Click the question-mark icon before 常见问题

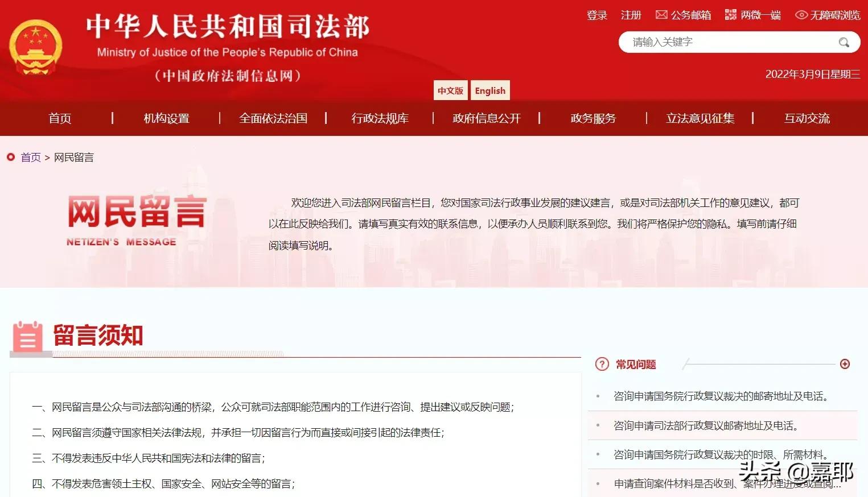pyautogui.click(x=602, y=364)
